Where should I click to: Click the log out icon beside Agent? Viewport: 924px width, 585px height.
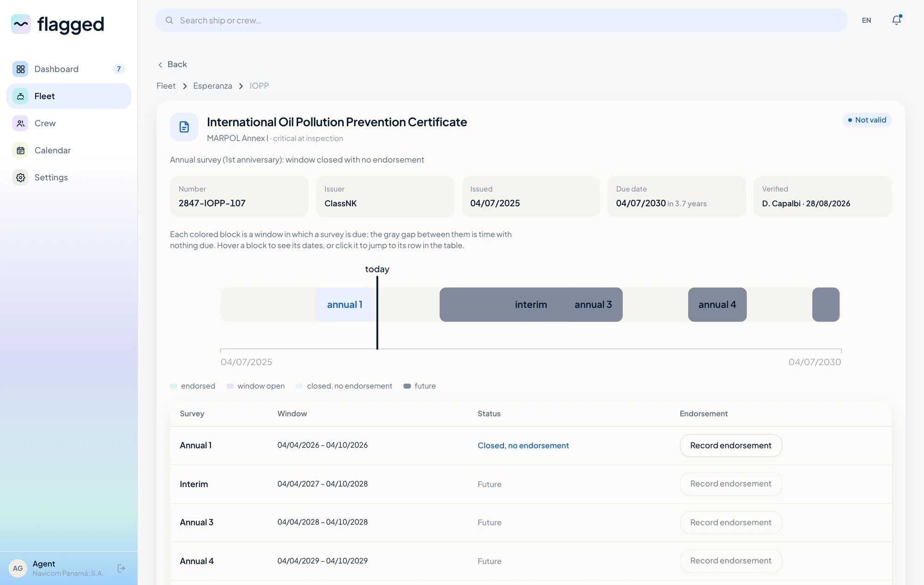coord(121,568)
